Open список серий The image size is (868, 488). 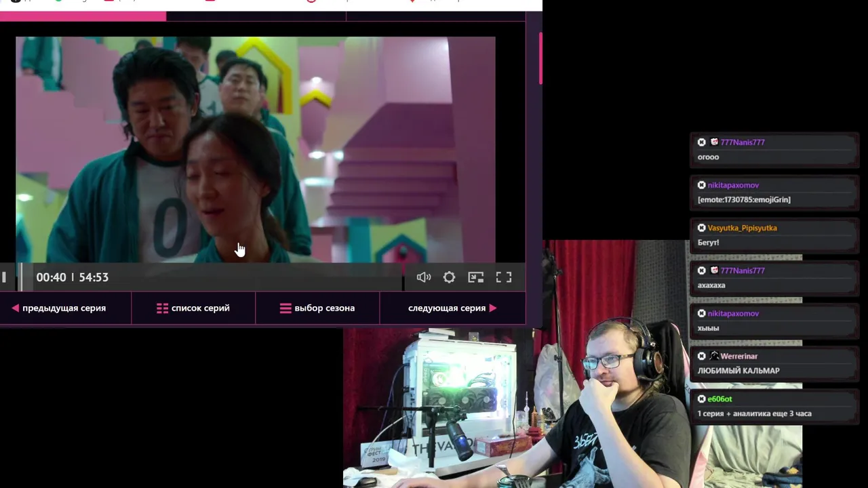pyautogui.click(x=201, y=308)
